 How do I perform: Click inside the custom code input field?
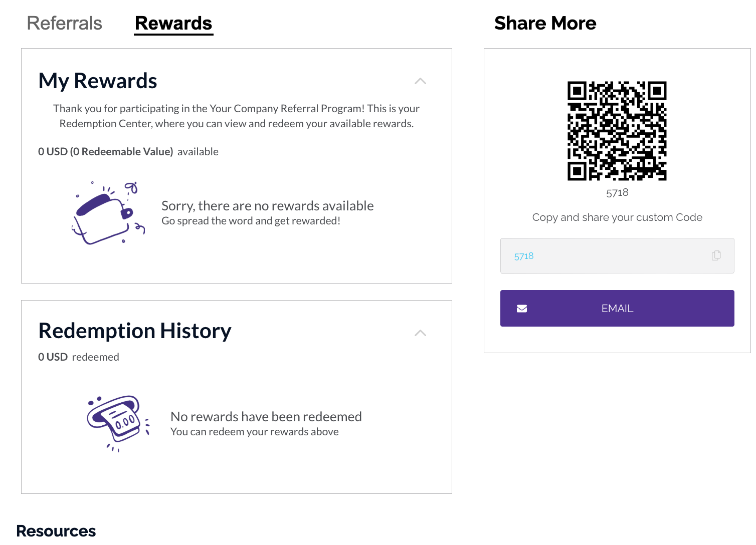click(602, 256)
